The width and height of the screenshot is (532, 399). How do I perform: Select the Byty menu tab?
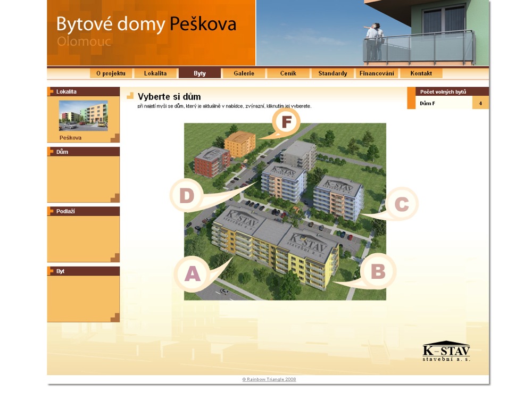pos(199,73)
